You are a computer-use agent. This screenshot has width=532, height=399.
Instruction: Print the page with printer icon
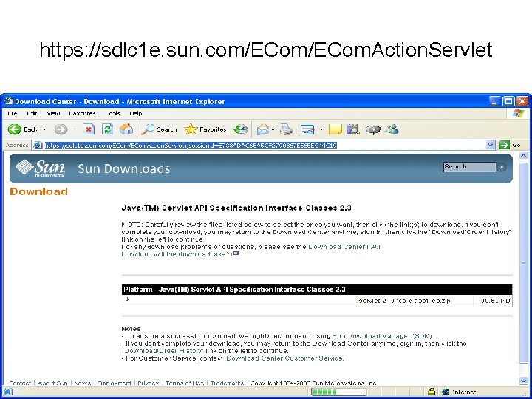(x=287, y=129)
